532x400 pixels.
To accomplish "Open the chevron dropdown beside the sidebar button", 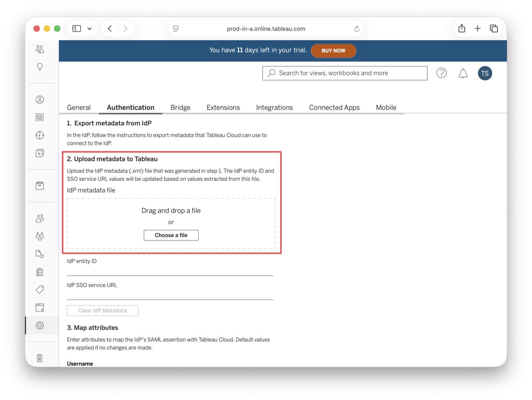I will (89, 29).
